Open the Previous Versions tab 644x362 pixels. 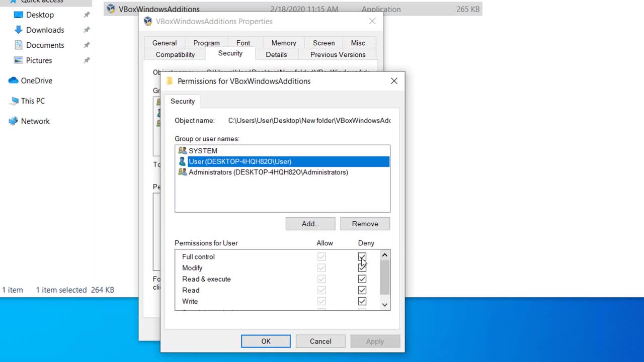click(x=338, y=54)
